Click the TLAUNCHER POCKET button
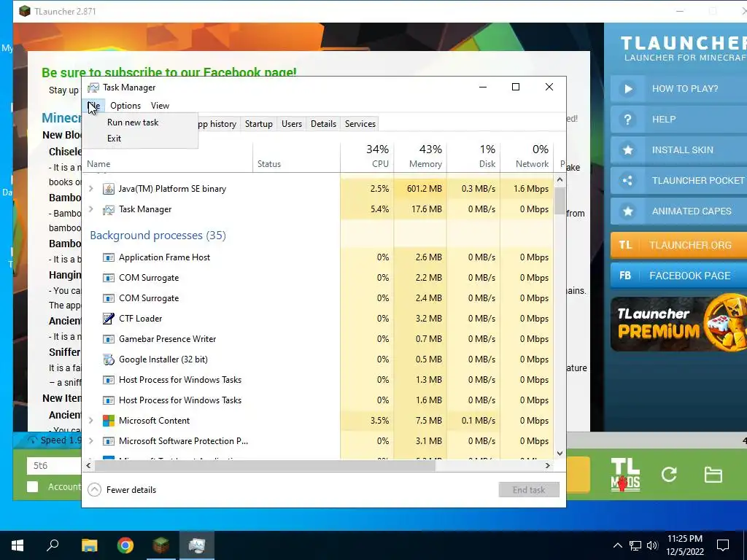The width and height of the screenshot is (747, 560). tap(679, 181)
